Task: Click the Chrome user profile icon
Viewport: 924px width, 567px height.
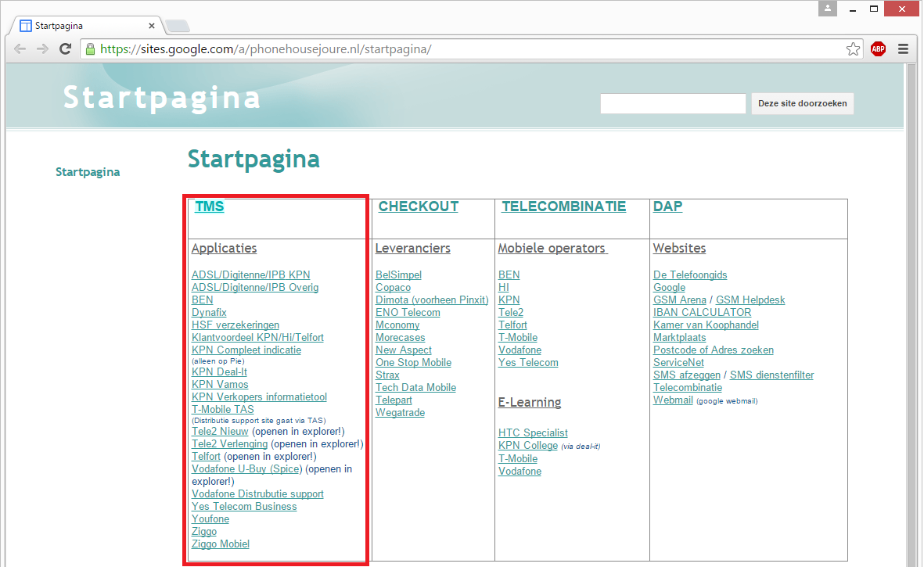Action: pos(827,9)
